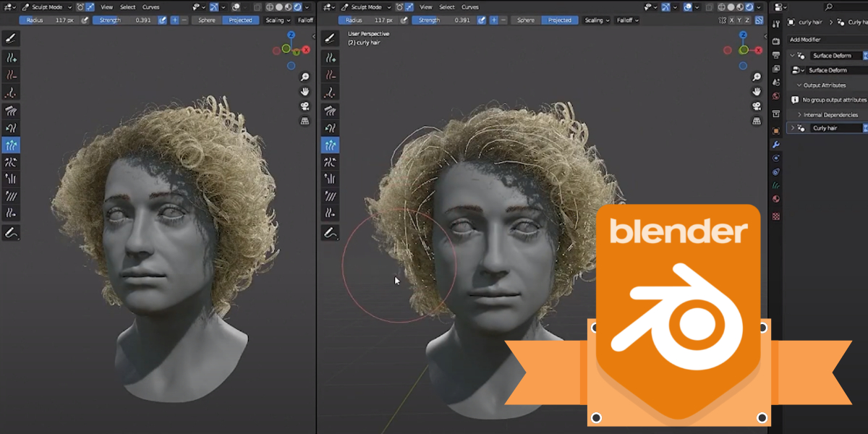Open Scaling dropdown in right viewport header

[596, 20]
